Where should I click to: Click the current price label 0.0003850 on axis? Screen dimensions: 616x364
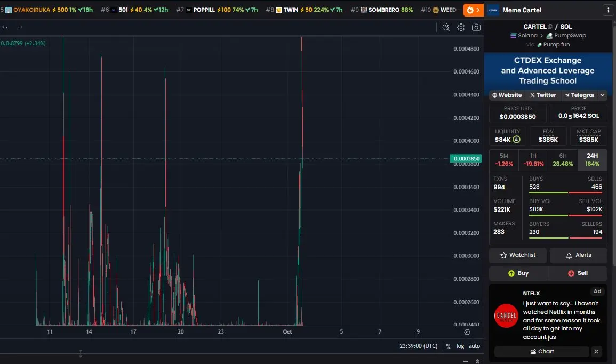point(466,159)
